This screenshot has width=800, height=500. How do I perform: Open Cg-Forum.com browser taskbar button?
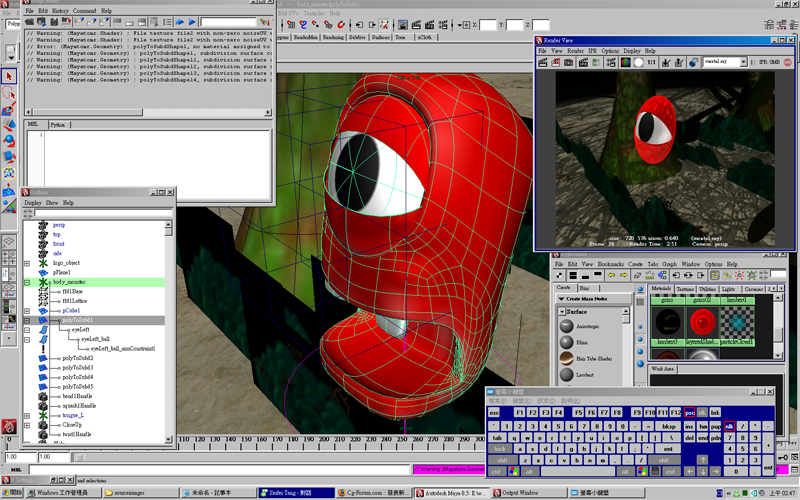[373, 493]
